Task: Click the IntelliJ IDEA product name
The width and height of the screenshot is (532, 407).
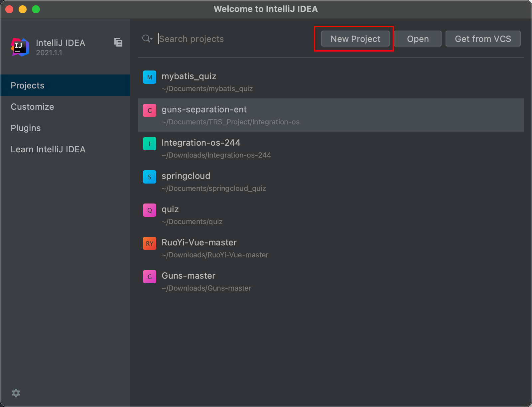Action: (x=61, y=43)
